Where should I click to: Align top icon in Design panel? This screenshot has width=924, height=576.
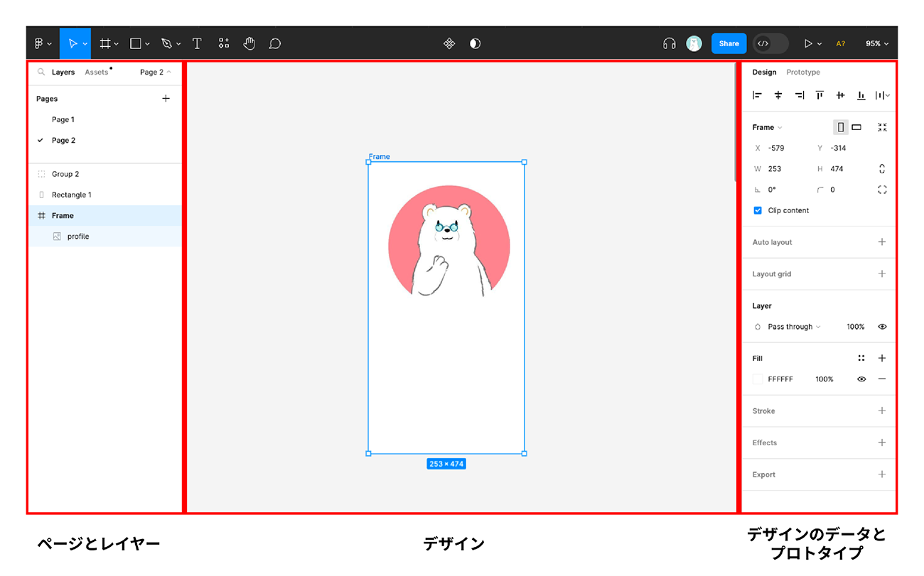[x=820, y=95]
